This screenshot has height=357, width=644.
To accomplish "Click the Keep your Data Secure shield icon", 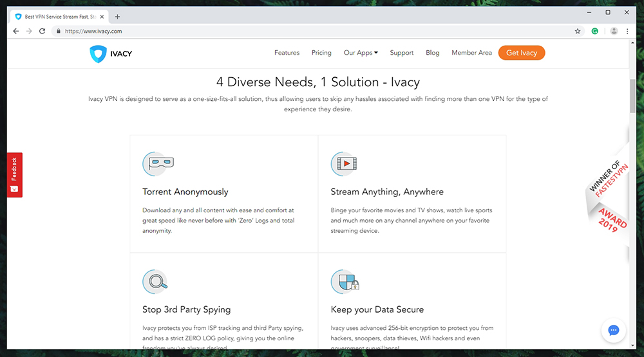I will (x=345, y=282).
